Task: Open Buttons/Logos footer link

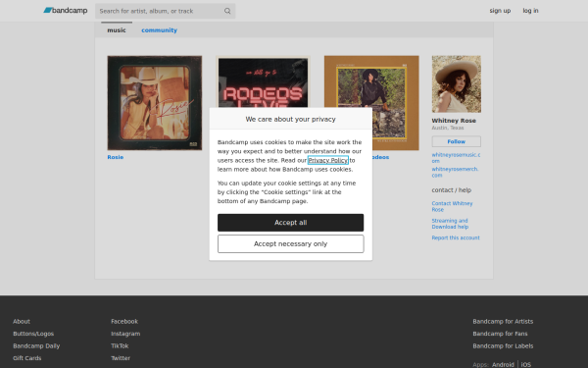Action: point(33,334)
